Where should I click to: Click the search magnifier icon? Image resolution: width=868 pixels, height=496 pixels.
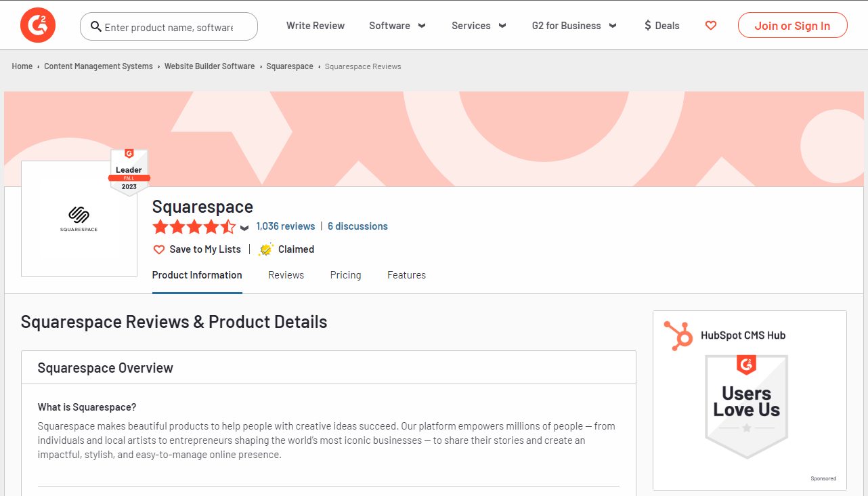pos(96,26)
